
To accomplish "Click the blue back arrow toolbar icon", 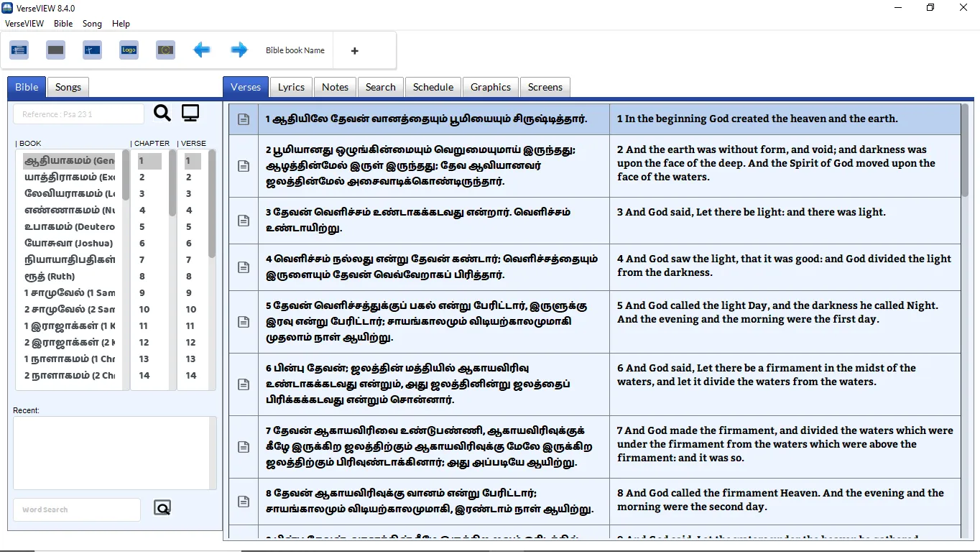I will click(202, 50).
